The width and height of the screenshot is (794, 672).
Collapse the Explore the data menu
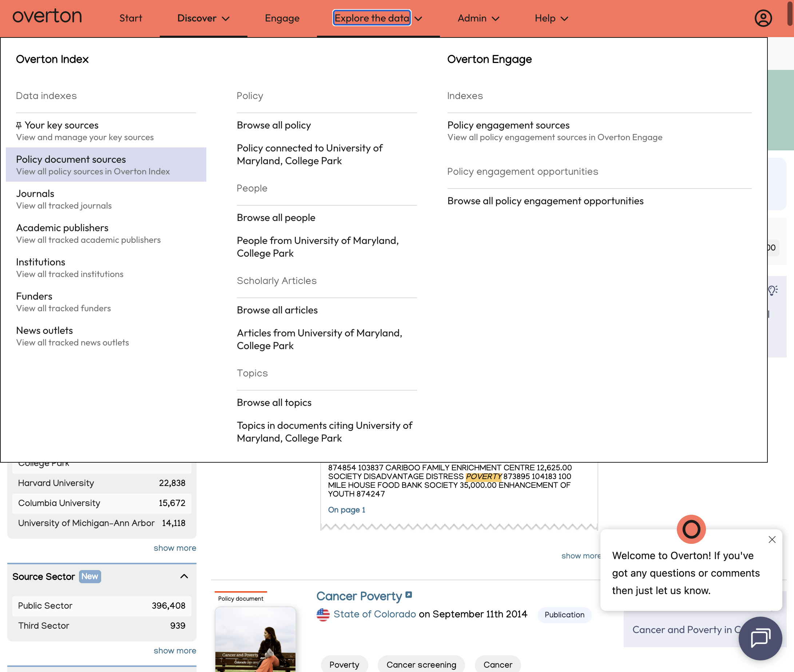tap(378, 18)
